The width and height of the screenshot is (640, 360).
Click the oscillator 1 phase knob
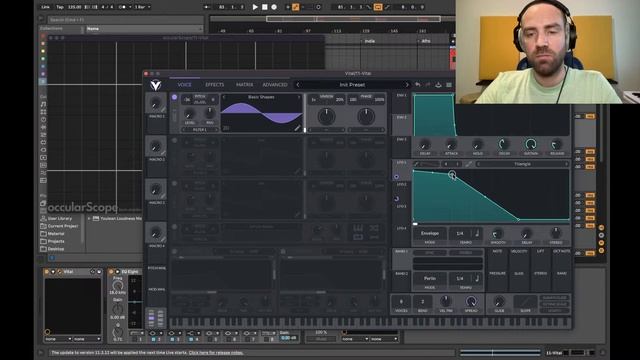coord(366,117)
